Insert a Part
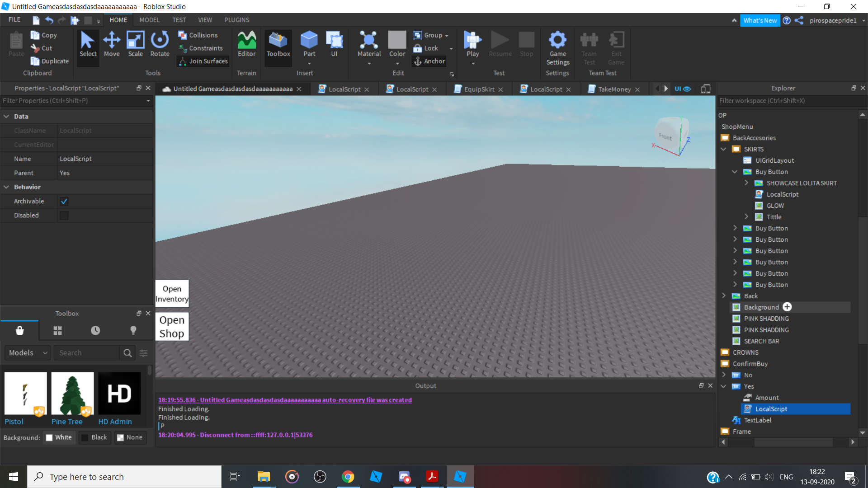868x488 pixels. [x=309, y=44]
